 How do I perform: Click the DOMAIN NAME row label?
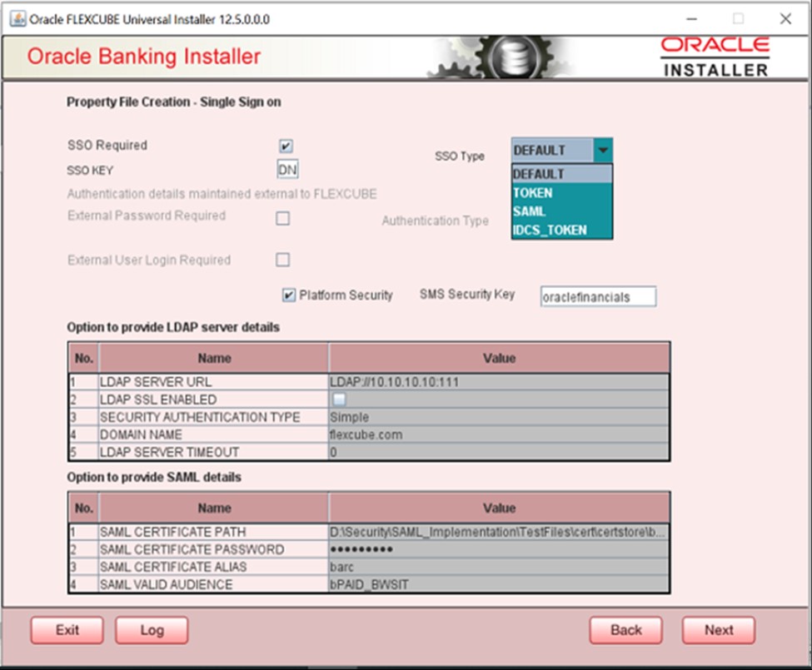(213, 434)
